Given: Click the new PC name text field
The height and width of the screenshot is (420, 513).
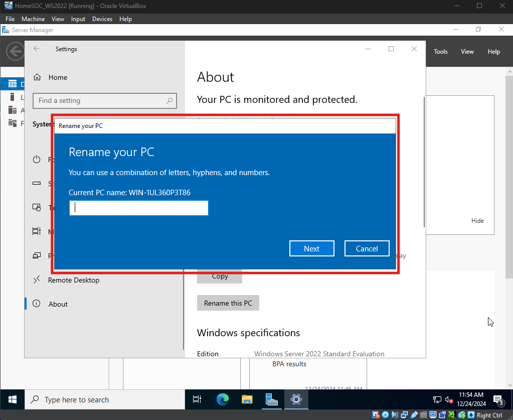Looking at the screenshot, I should tap(139, 208).
